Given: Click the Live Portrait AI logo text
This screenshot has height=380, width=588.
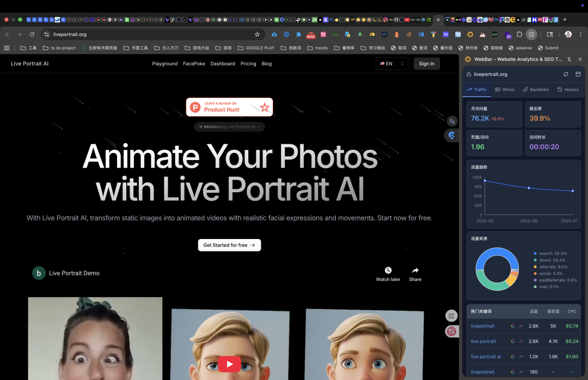Looking at the screenshot, I should click(x=29, y=64).
